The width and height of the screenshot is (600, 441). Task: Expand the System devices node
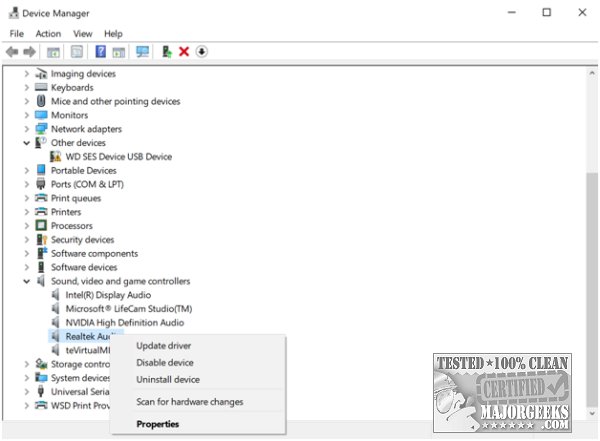(x=26, y=377)
